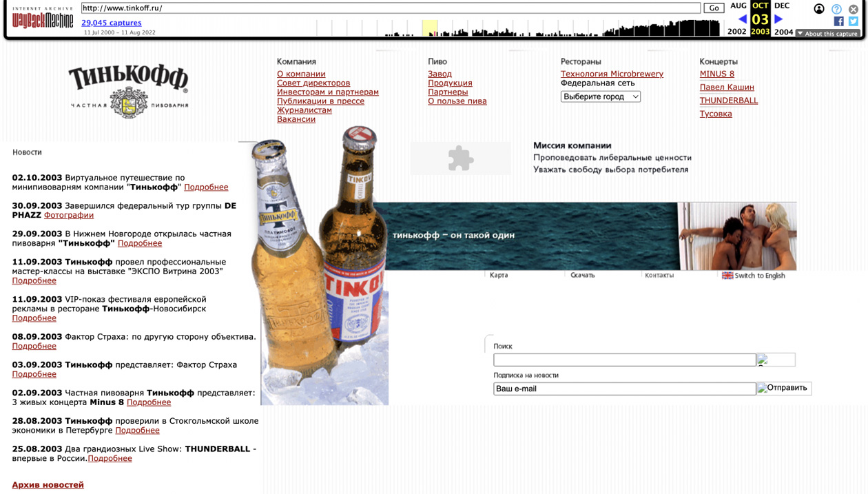Close the Wayback toolbar
The height and width of the screenshot is (494, 868).
click(x=854, y=9)
